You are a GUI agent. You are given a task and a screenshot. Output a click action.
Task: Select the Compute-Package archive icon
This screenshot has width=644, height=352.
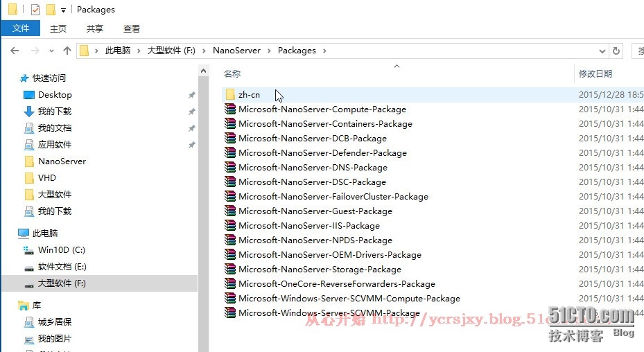point(230,109)
